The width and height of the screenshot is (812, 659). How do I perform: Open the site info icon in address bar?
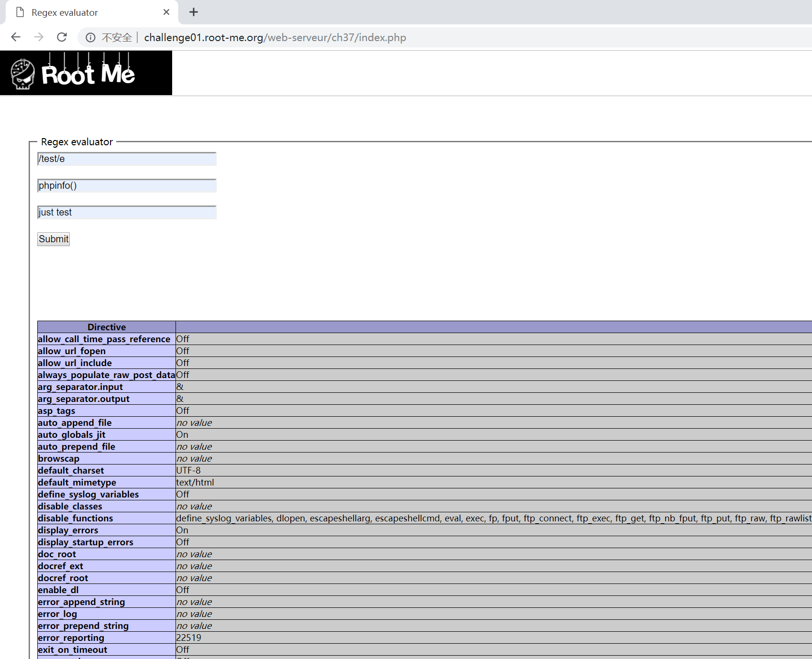[90, 37]
